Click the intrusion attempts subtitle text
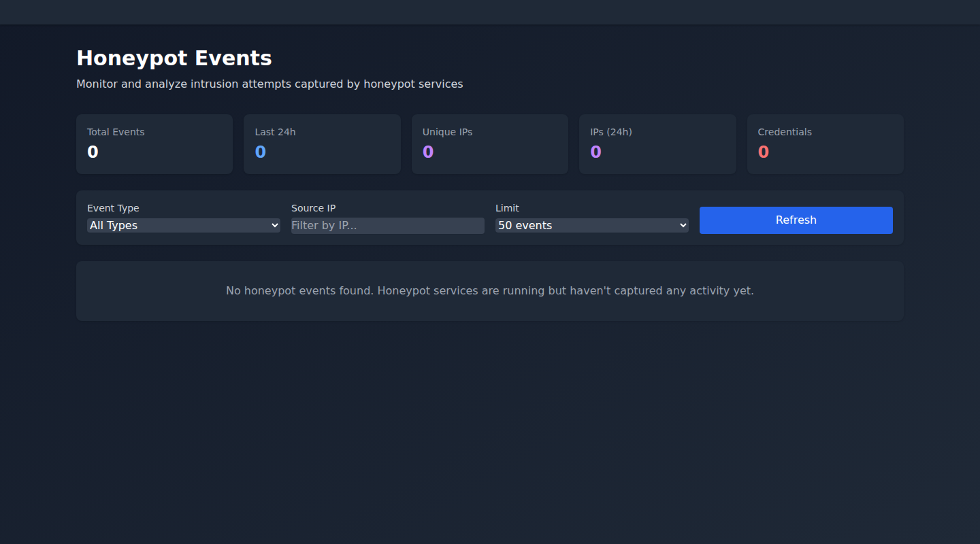The height and width of the screenshot is (544, 980). (269, 84)
